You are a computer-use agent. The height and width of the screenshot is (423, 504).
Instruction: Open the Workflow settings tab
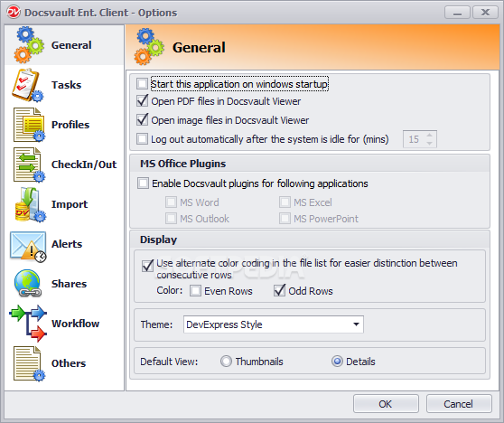coord(64,324)
